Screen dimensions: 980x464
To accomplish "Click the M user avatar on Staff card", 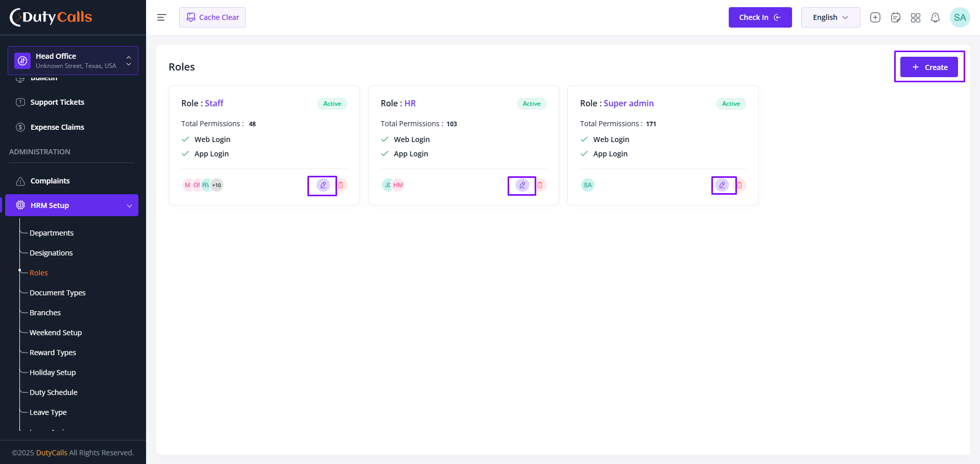I will point(187,185).
